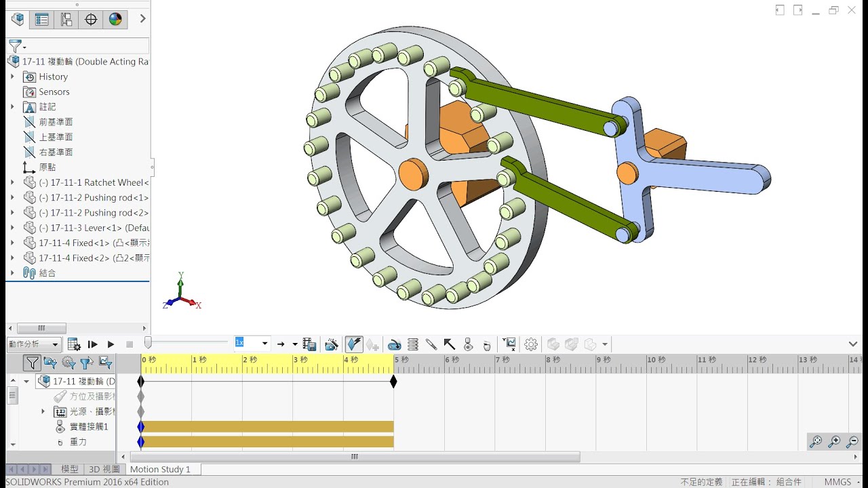Click Play from Start button
Screen dimensions: 868x488
point(93,344)
